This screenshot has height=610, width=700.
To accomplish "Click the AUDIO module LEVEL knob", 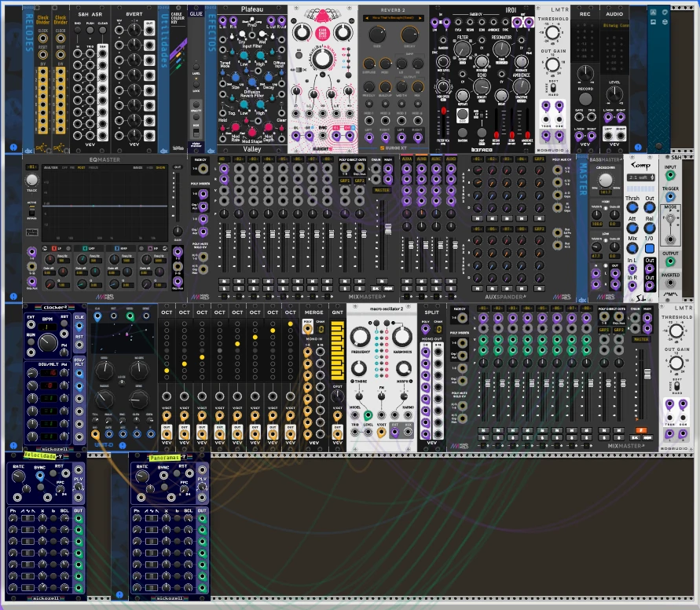I will pyautogui.click(x=614, y=94).
